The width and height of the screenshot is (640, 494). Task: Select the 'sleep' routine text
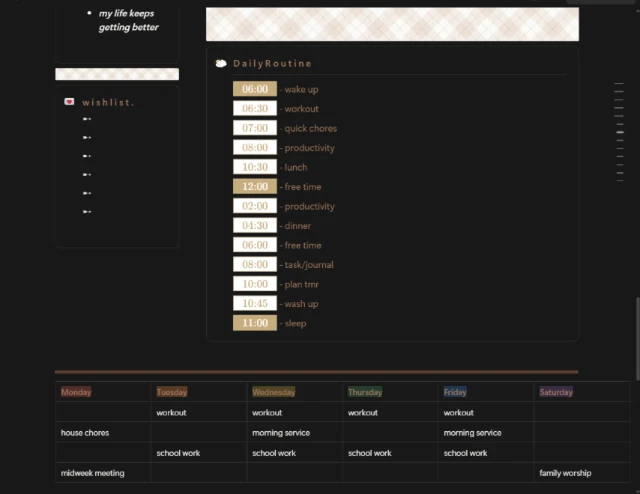[296, 323]
